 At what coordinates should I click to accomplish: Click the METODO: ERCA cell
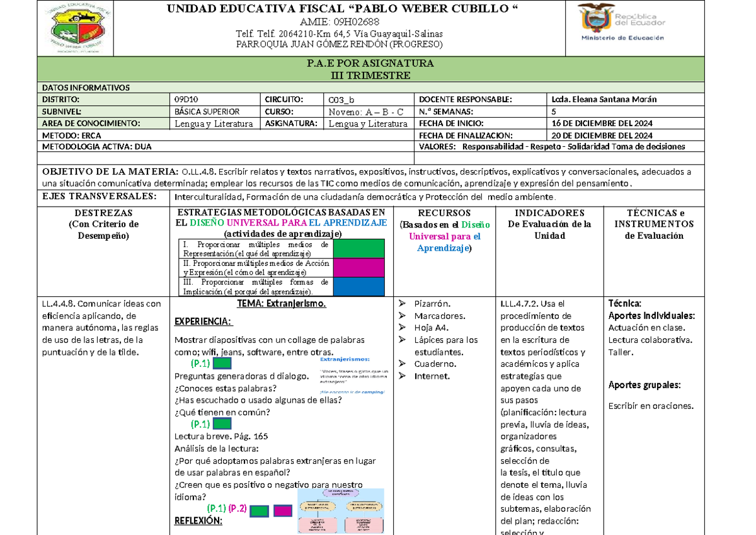pos(227,135)
